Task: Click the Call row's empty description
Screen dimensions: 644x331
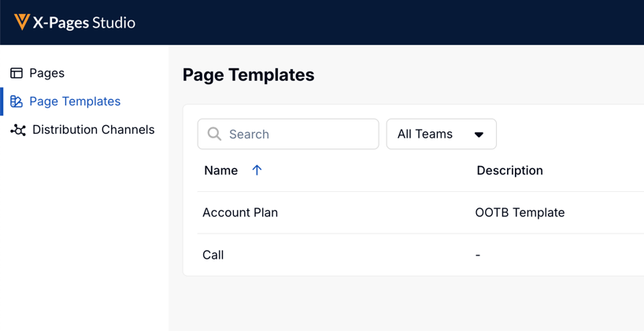Action: coord(478,255)
